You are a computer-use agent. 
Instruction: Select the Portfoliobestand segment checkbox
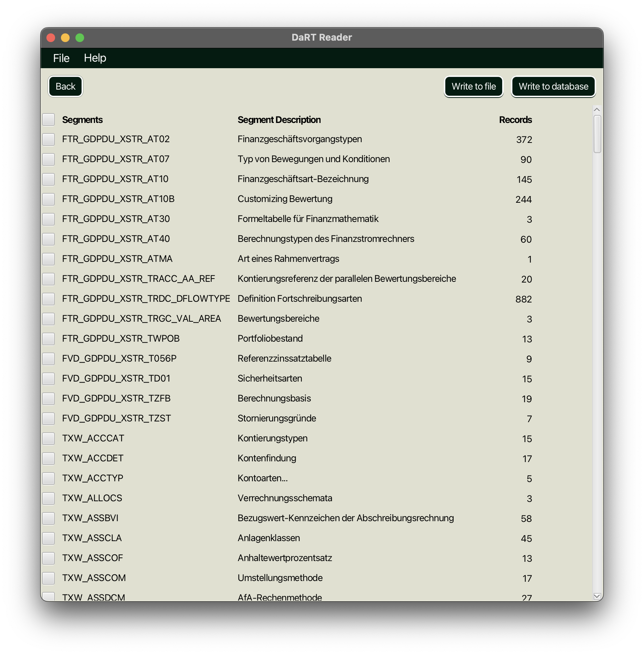[48, 338]
